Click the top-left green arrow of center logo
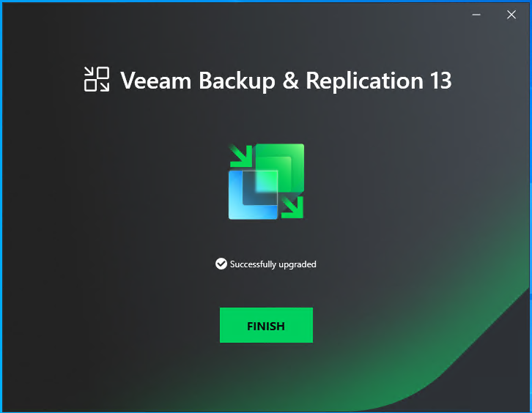 [241, 156]
